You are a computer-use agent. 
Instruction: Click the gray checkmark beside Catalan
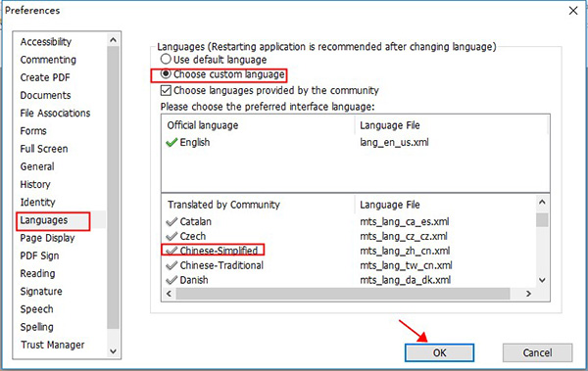click(x=171, y=222)
